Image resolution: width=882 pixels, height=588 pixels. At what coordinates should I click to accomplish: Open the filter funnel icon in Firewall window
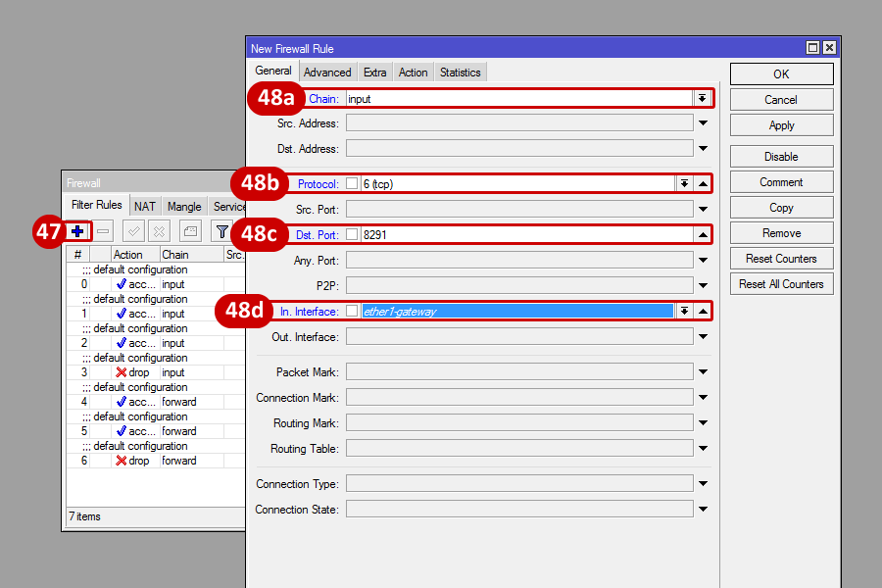222,231
